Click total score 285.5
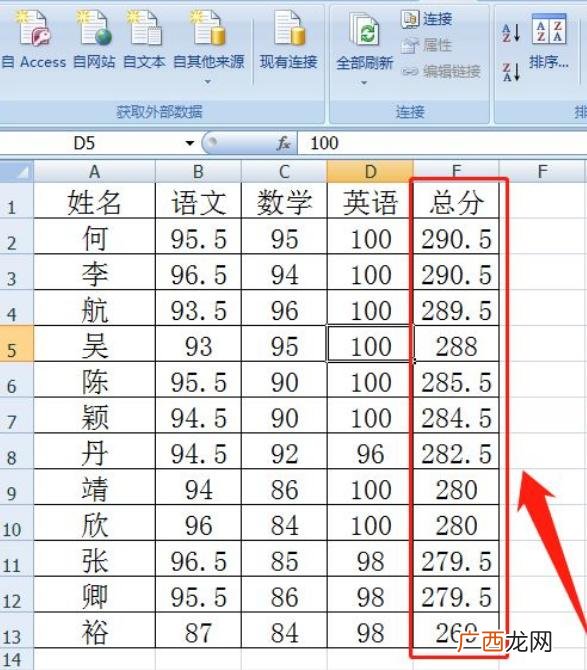The height and width of the screenshot is (670, 587). (x=456, y=380)
